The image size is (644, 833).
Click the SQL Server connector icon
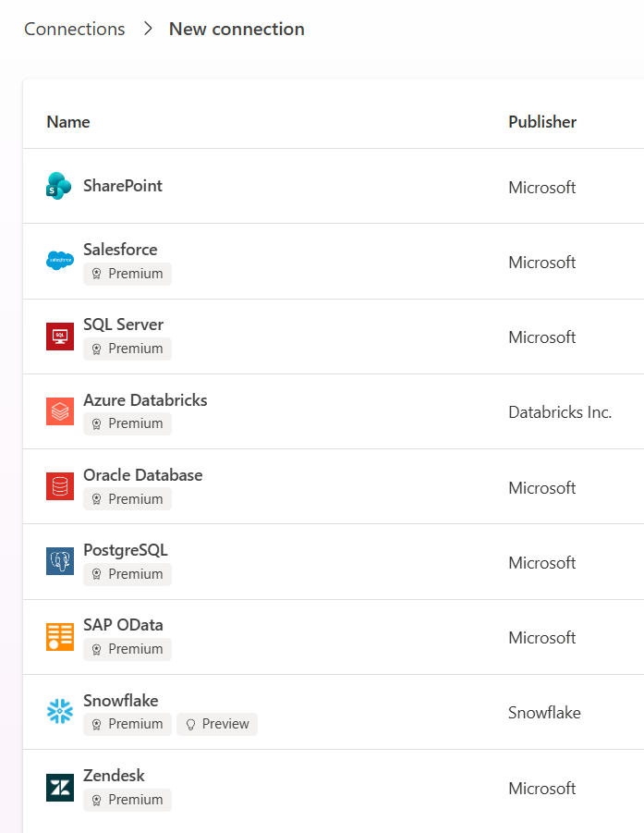59,337
